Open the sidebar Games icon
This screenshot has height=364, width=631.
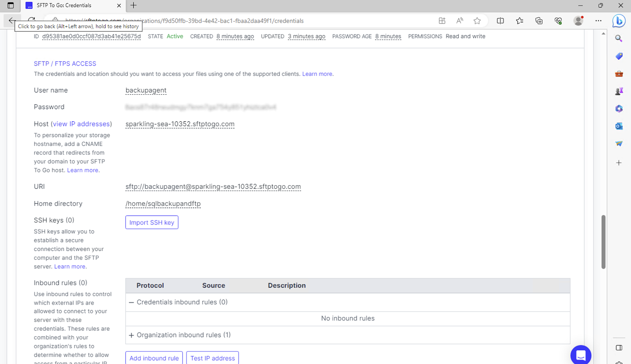(x=619, y=91)
